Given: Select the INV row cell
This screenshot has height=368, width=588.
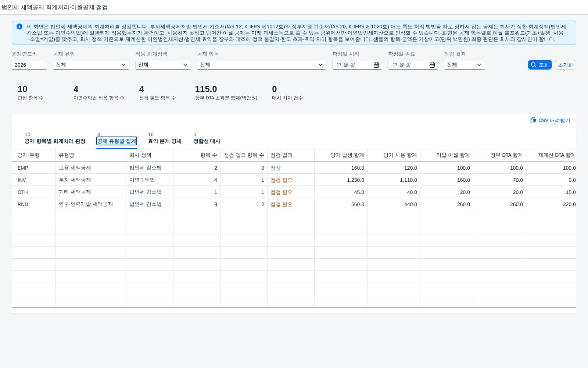Looking at the screenshot, I should pyautogui.click(x=33, y=180).
